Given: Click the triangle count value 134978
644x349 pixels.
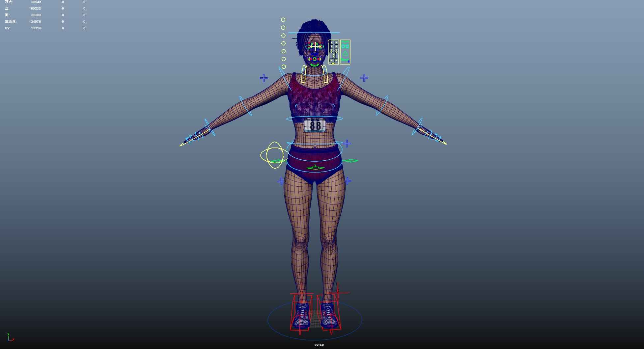Looking at the screenshot, I should (x=35, y=22).
